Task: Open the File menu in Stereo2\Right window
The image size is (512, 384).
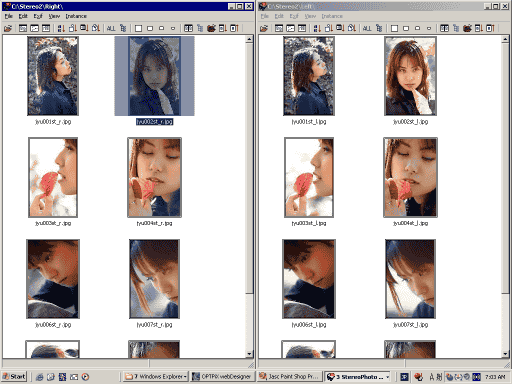Action: (9, 16)
